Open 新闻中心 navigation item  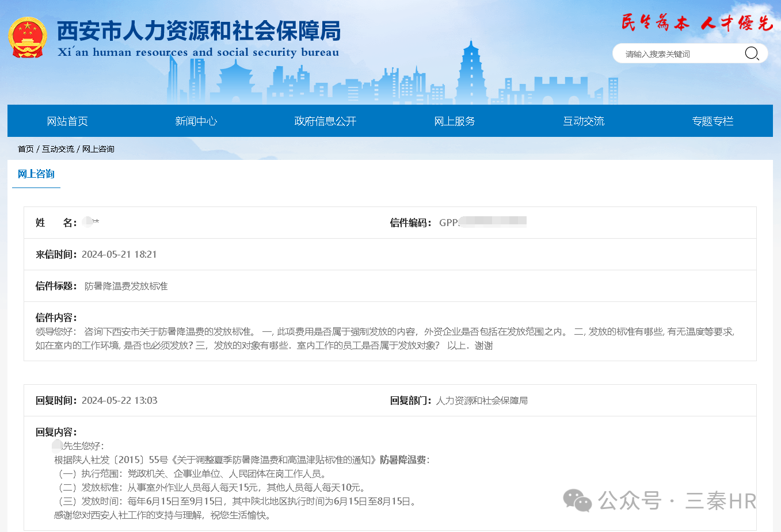[x=196, y=121]
